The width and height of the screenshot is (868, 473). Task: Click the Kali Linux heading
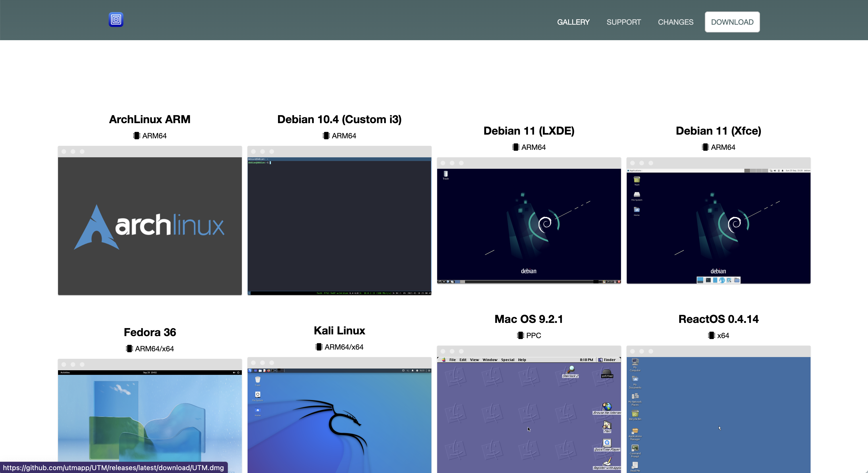click(x=339, y=331)
